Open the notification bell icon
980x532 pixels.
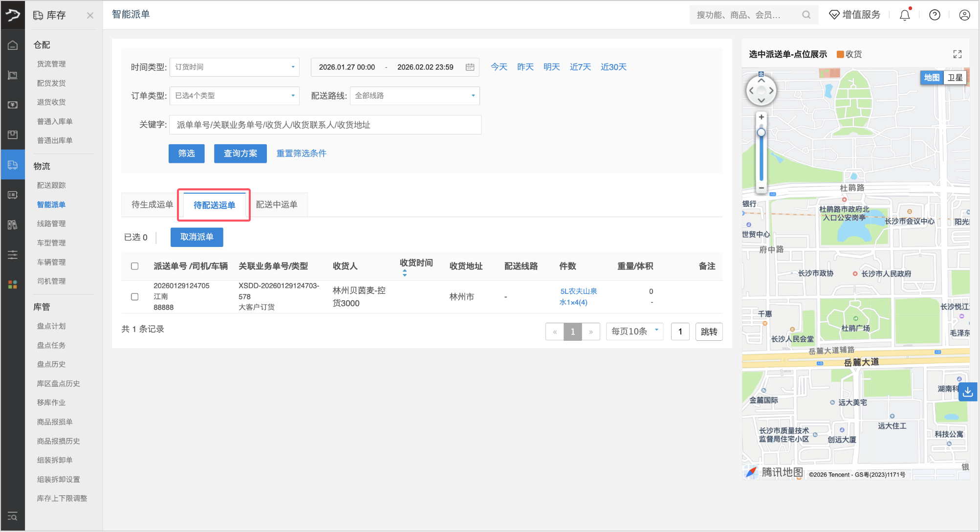(905, 15)
